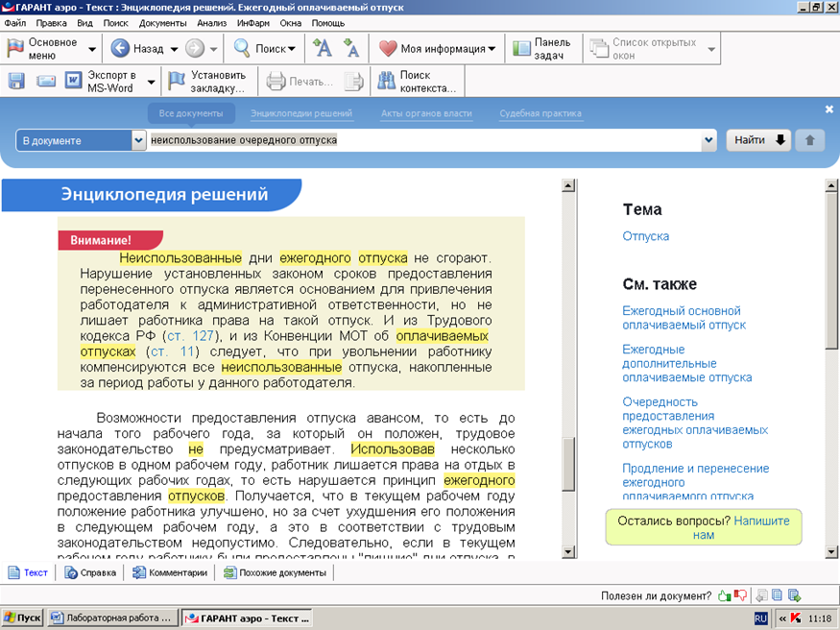Click the blue document icon in status bar

coord(778,595)
